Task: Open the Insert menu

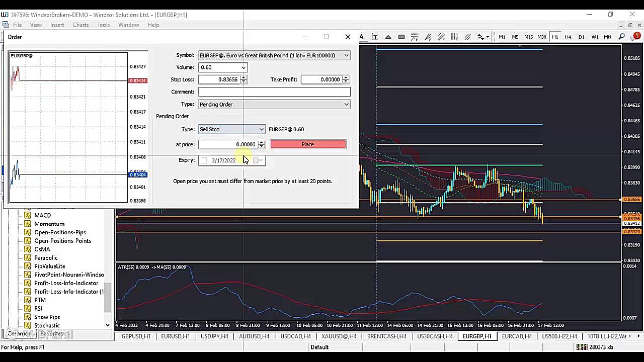Action: pyautogui.click(x=57, y=25)
